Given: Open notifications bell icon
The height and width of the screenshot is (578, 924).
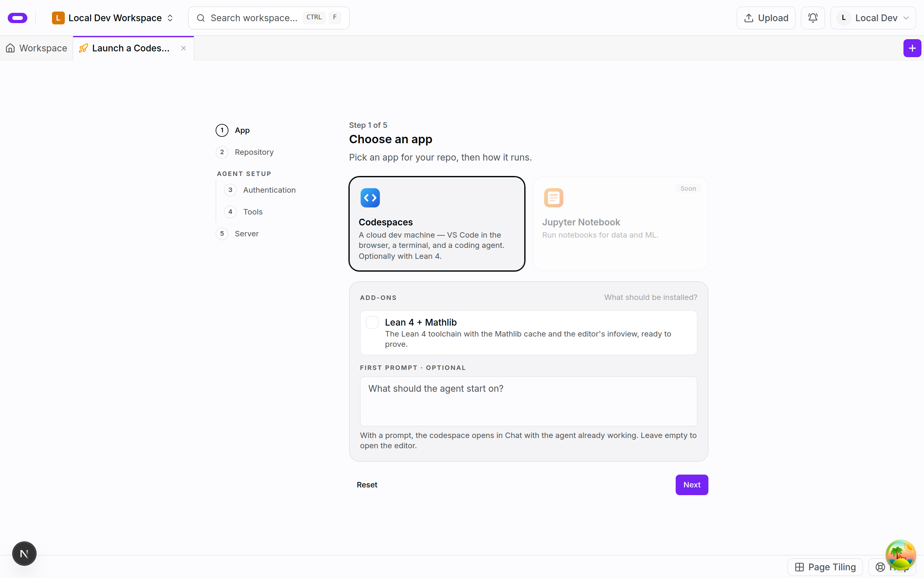Looking at the screenshot, I should tap(812, 18).
